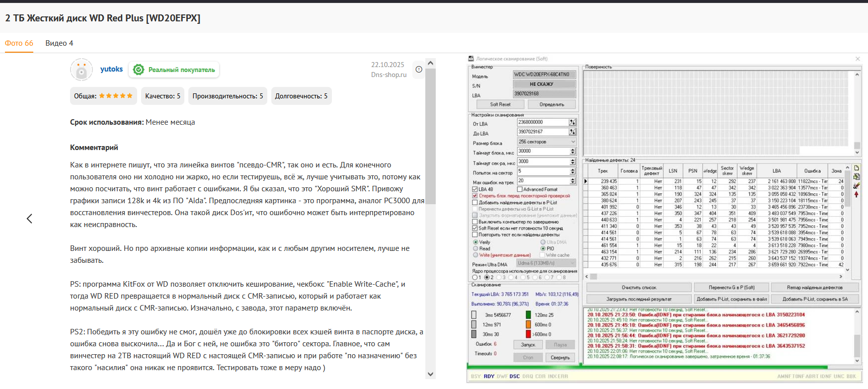
Task: Click the green 120ms legend color box
Action: [x=529, y=315]
